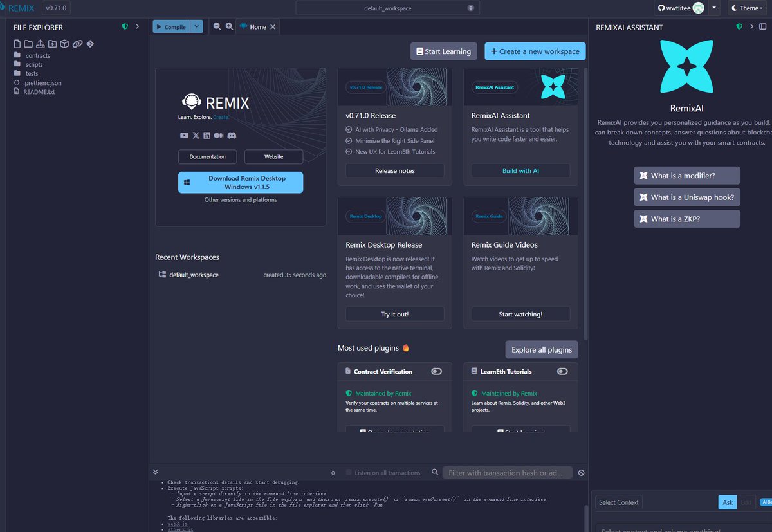Create a new file in File Explorer
Image resolution: width=772 pixels, height=532 pixels.
[17, 44]
